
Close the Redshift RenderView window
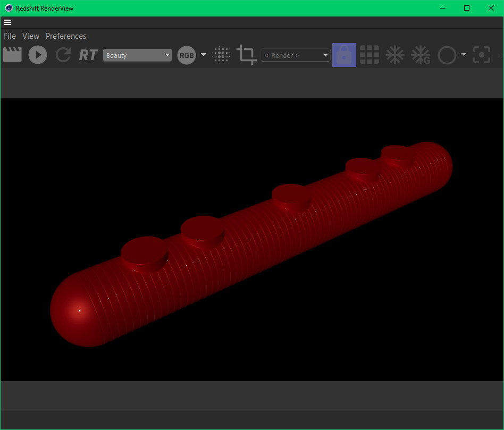pos(491,8)
